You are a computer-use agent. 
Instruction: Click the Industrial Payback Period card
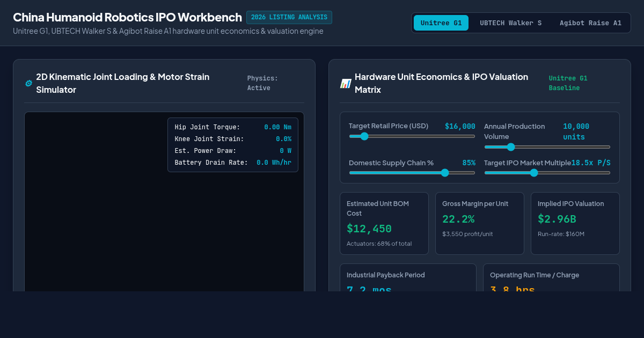[408, 277]
